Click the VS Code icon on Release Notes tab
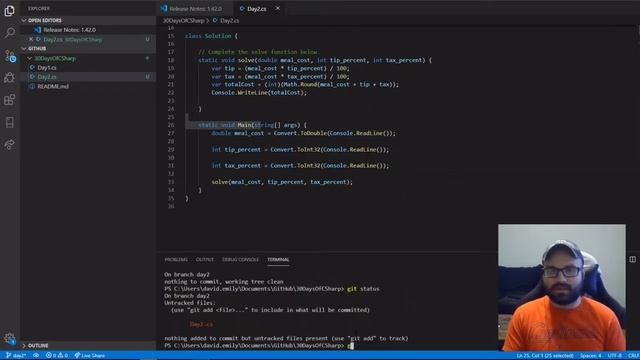Image resolution: width=640 pixels, height=360 pixels. 164,9
